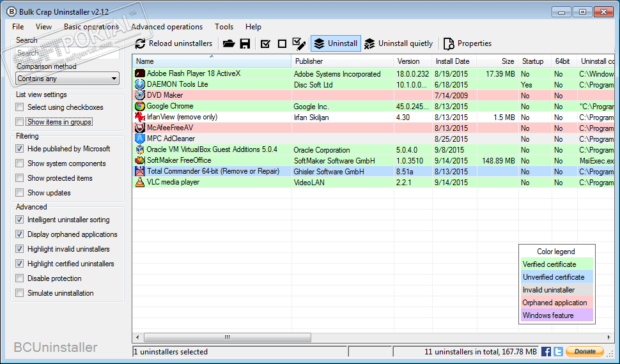
Task: Click the McAfeeFreeAV shield icon
Action: click(139, 128)
